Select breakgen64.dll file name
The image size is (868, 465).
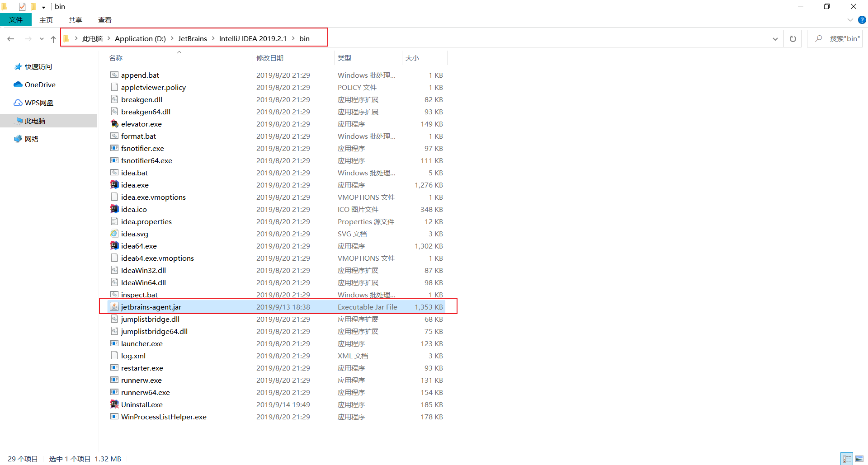146,112
